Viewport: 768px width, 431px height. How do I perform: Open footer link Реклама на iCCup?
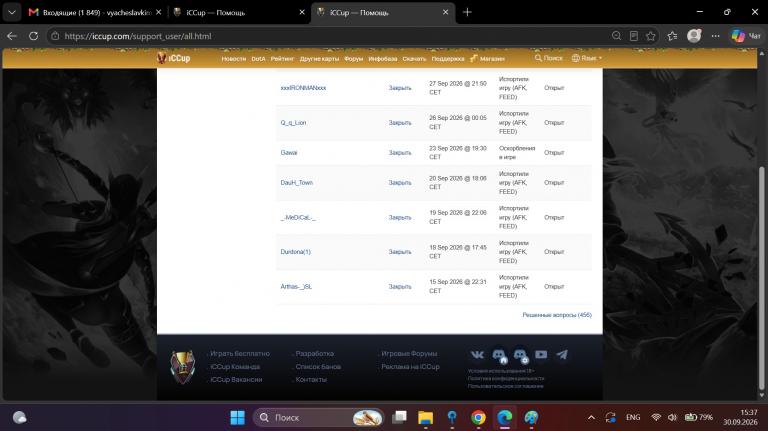coord(410,366)
